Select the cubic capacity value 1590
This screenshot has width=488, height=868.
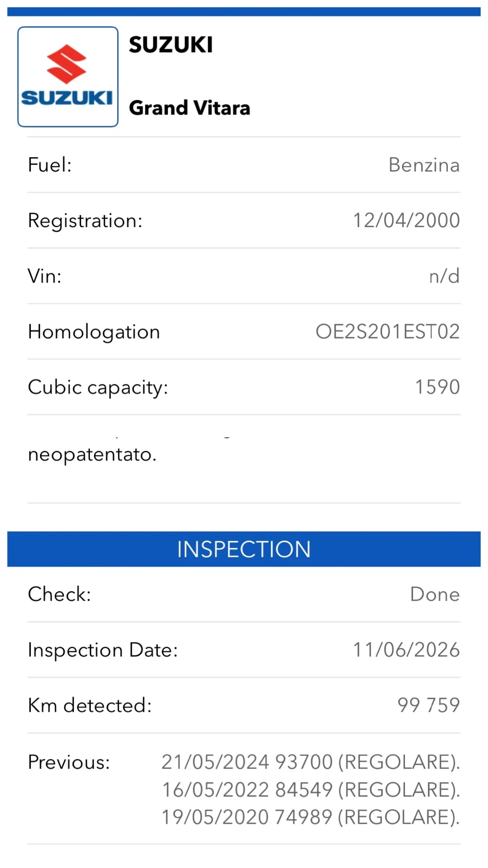pyautogui.click(x=438, y=387)
